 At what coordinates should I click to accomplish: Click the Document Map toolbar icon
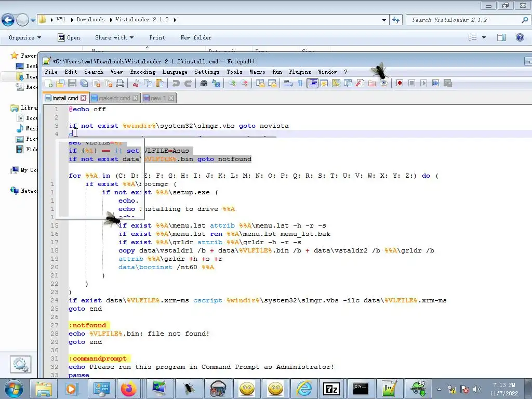pos(336,83)
